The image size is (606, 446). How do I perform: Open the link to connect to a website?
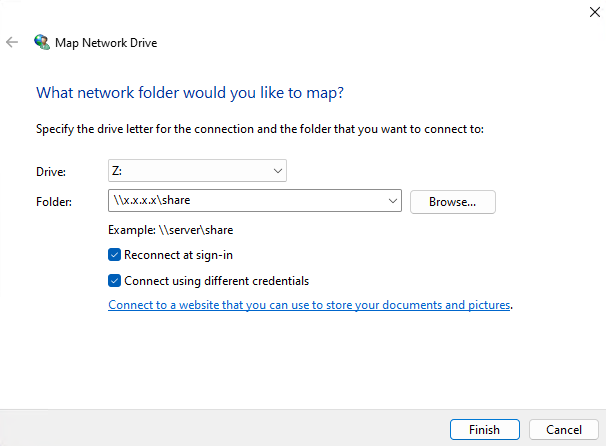coord(309,304)
